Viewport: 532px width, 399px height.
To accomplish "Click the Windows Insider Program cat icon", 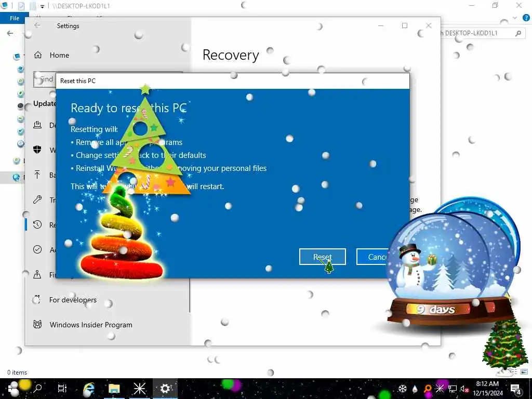I will (37, 325).
